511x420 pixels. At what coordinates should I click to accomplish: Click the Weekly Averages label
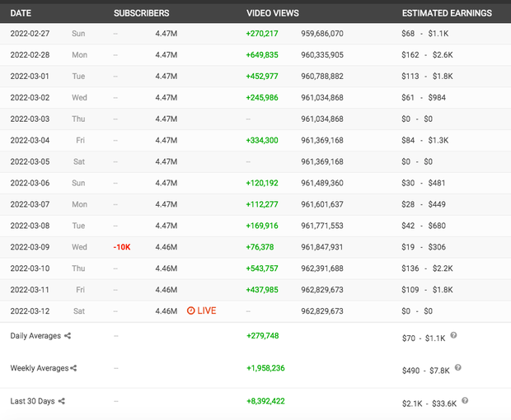pos(40,368)
